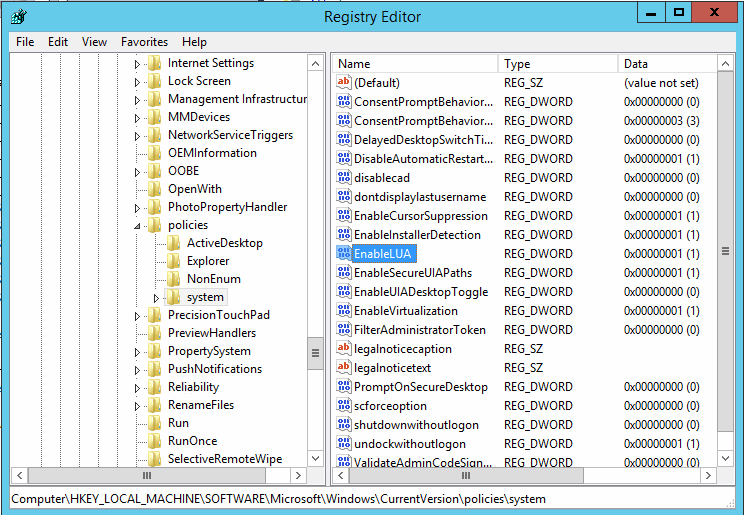This screenshot has width=744, height=515.
Task: Open the View menu
Action: pos(94,42)
